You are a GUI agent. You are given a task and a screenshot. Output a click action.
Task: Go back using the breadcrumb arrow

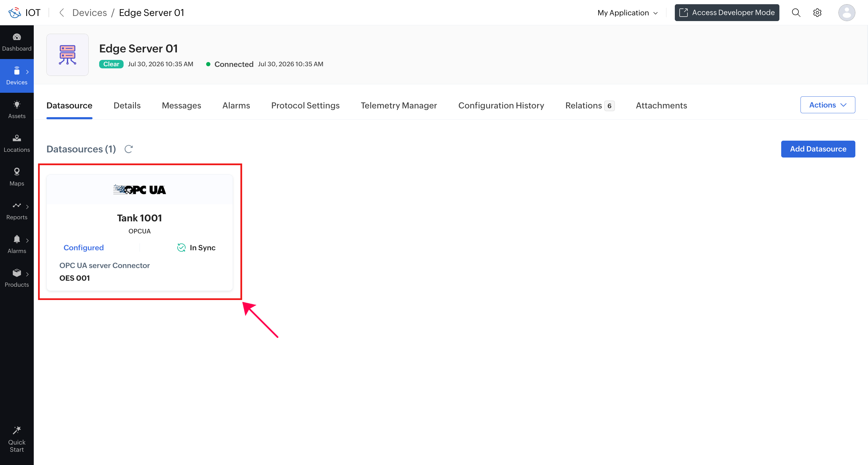(62, 12)
